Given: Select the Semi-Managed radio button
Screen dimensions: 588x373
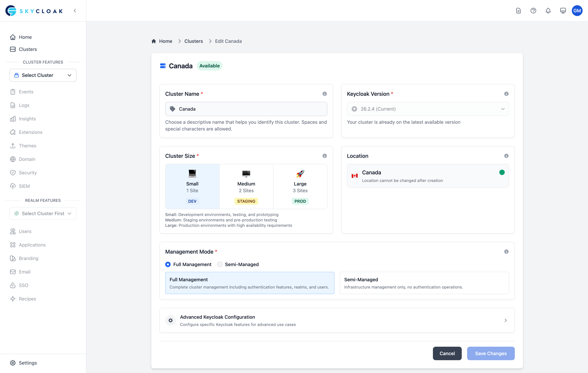Looking at the screenshot, I should click(219, 264).
